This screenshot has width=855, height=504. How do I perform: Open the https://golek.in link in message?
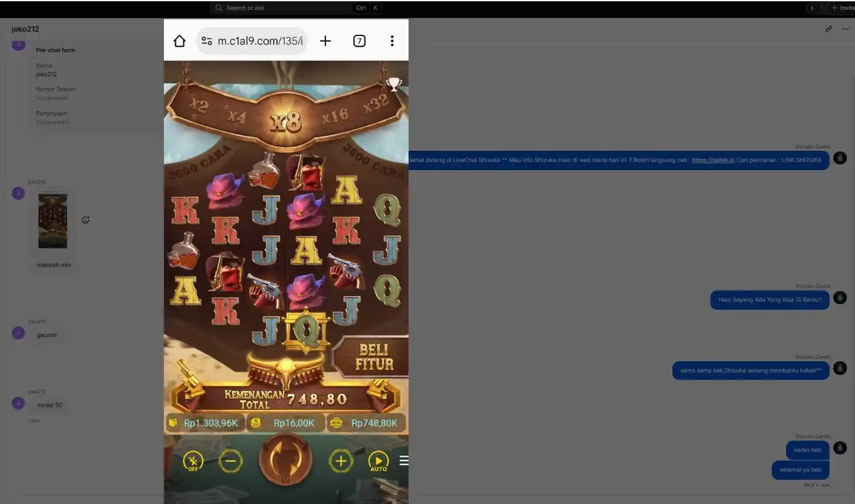713,160
